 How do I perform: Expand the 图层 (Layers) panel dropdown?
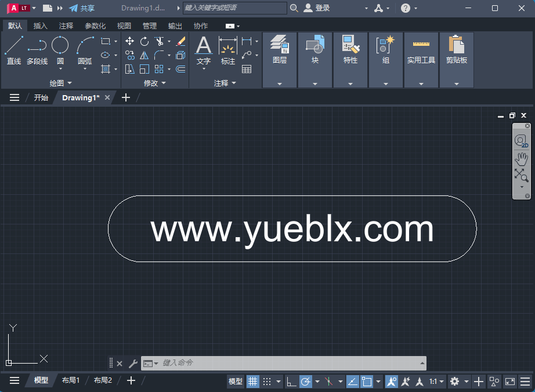pyautogui.click(x=279, y=84)
